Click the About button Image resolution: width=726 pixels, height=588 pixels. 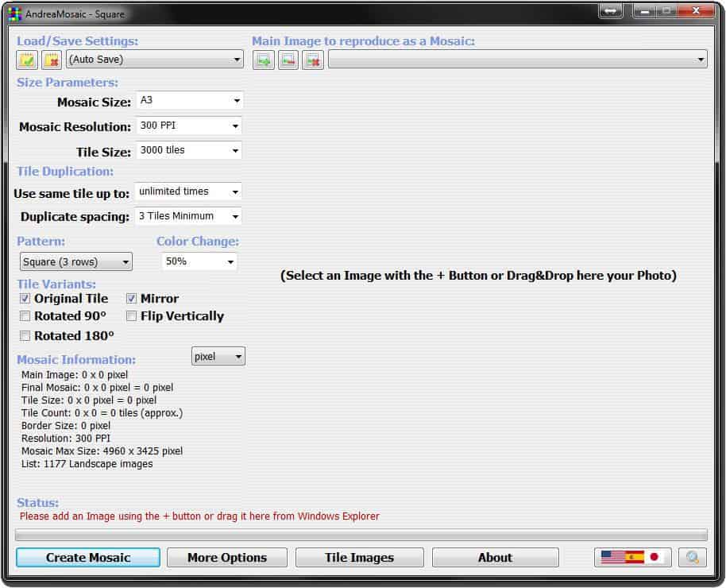click(x=496, y=558)
